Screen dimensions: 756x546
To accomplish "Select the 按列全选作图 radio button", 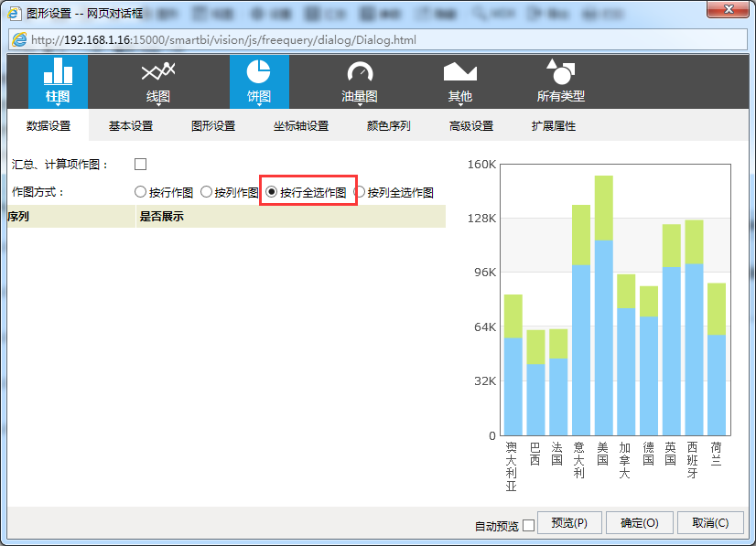I will click(x=360, y=192).
